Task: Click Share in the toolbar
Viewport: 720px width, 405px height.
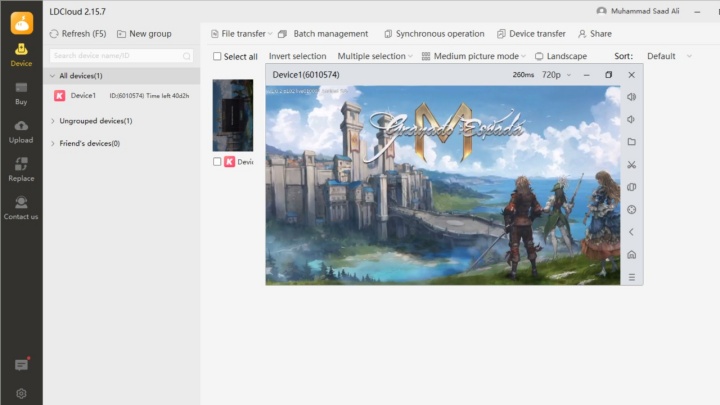Action: [x=595, y=34]
